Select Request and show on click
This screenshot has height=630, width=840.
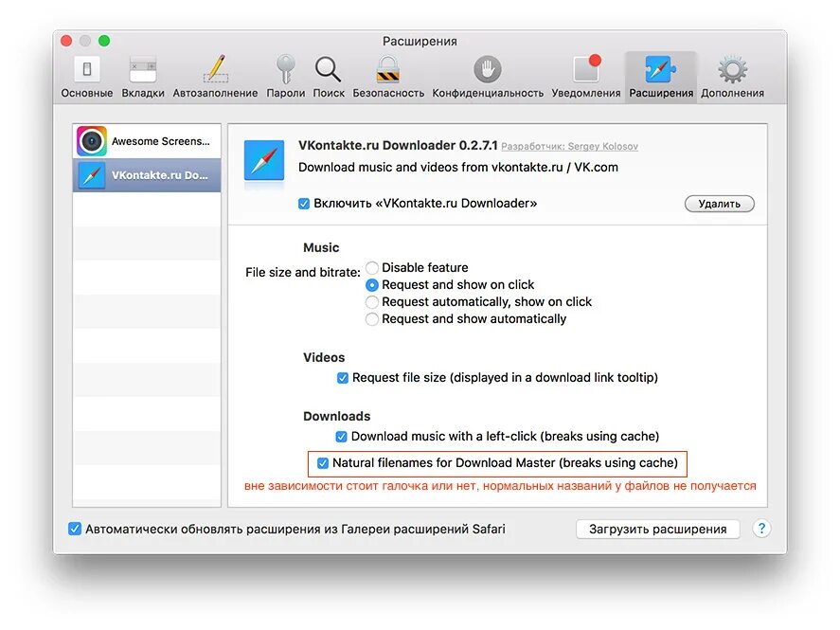(x=372, y=284)
